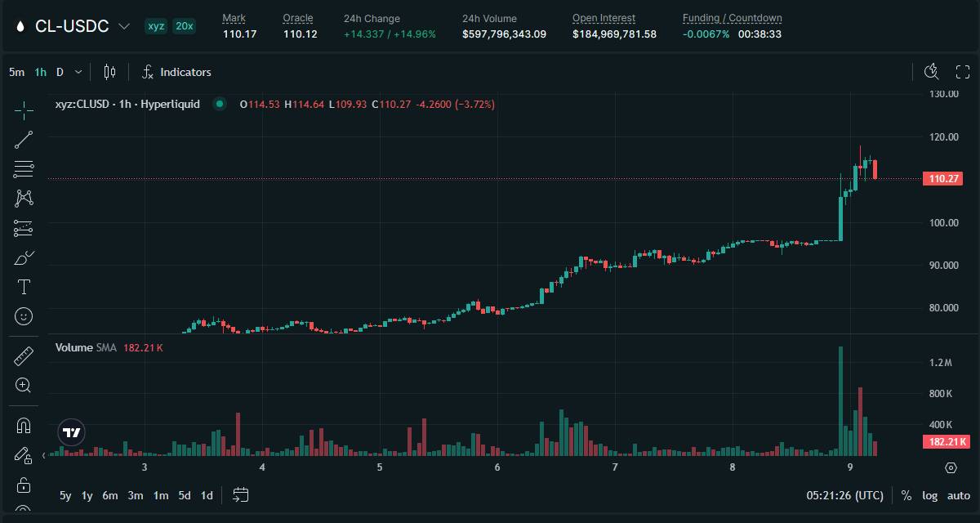The image size is (980, 523).
Task: Open the go to date calendar
Action: click(x=240, y=495)
